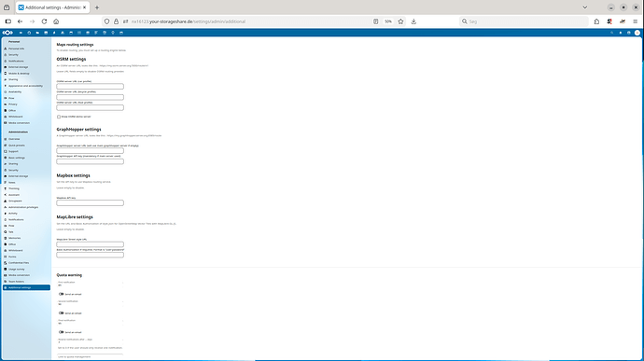The image size is (644, 361).
Task: Open Availability in the personal section
Action: tap(26, 92)
